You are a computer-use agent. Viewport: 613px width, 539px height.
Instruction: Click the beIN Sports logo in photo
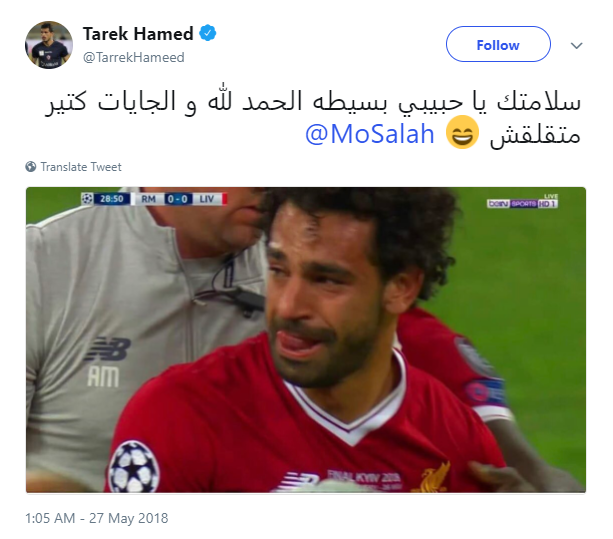pos(522,202)
